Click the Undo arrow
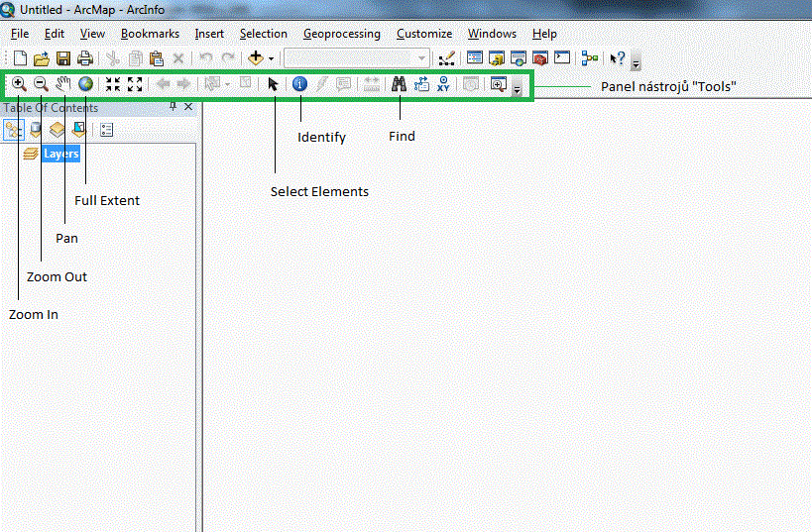 (x=206, y=58)
